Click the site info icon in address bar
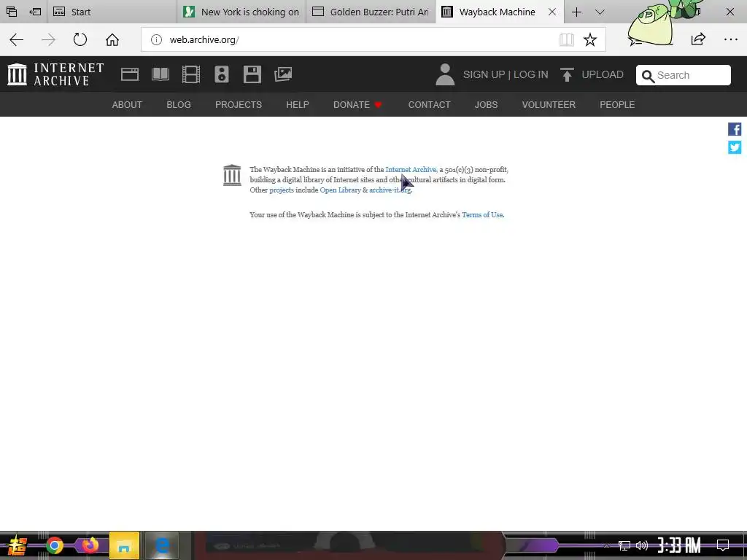Image resolution: width=747 pixels, height=560 pixels. pos(156,39)
